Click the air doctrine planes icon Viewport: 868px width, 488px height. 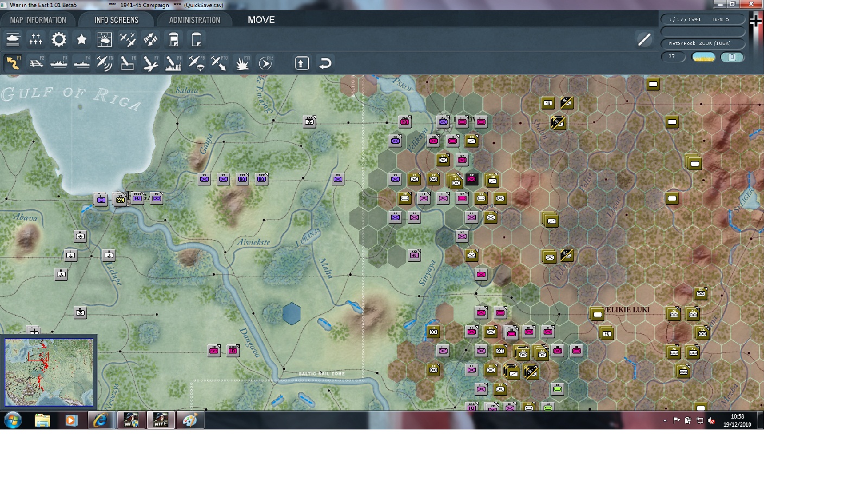tap(127, 40)
